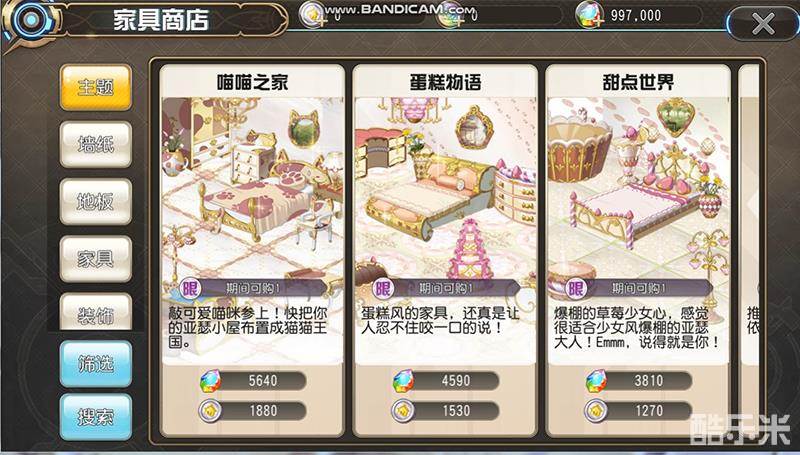Tap the rainbow gem icon next to 997,000
This screenshot has width=800, height=455.
[590, 15]
